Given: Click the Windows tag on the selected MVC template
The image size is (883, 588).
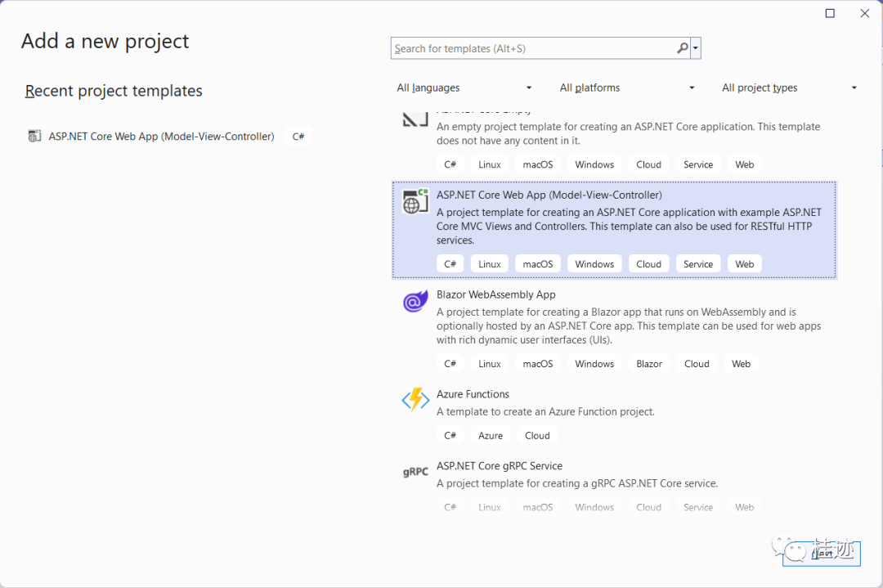Looking at the screenshot, I should [594, 263].
